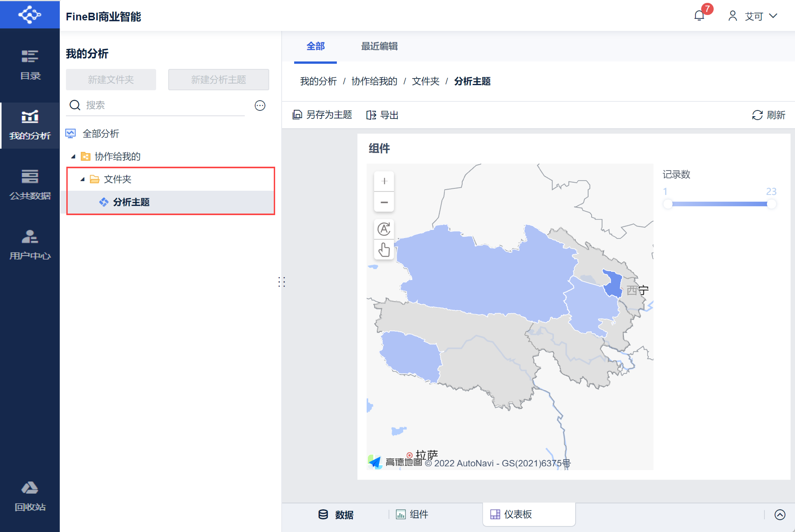Click the 刷新 refresh button
The image size is (795, 532).
click(x=768, y=115)
